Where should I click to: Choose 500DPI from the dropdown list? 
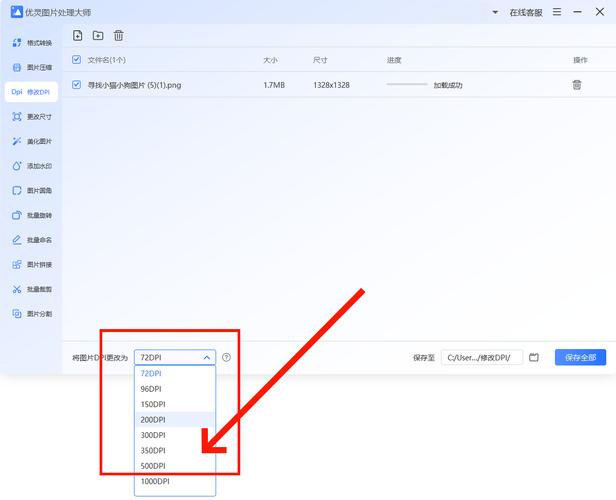pos(175,466)
